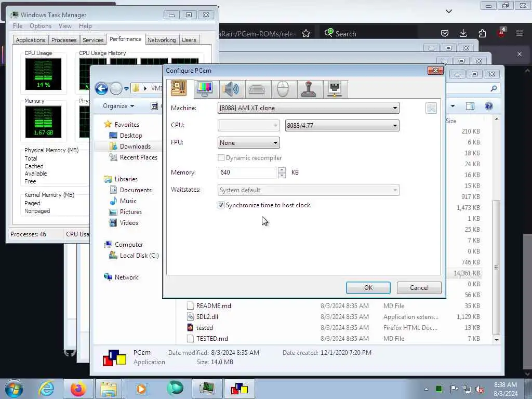Screen dimensions: 532x399
Task: Open the FPU None dropdown
Action: tap(249, 143)
